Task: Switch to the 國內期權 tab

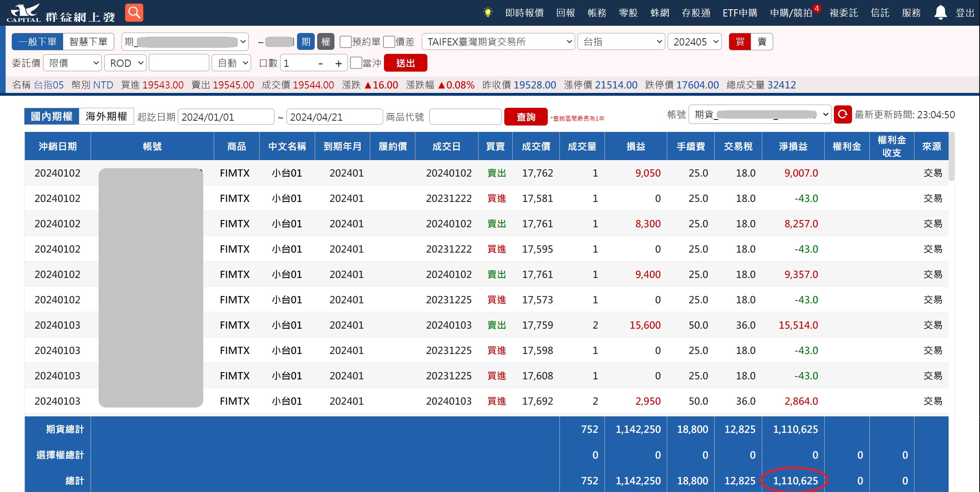Action: coord(52,117)
